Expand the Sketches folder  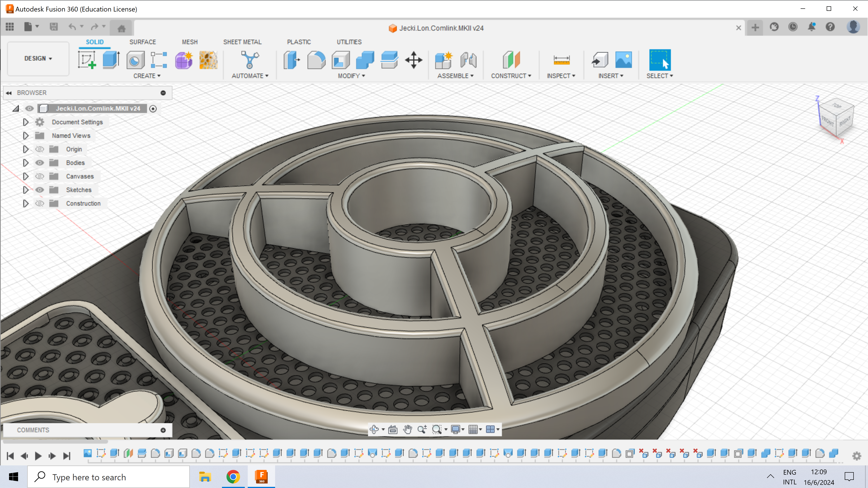[26, 190]
